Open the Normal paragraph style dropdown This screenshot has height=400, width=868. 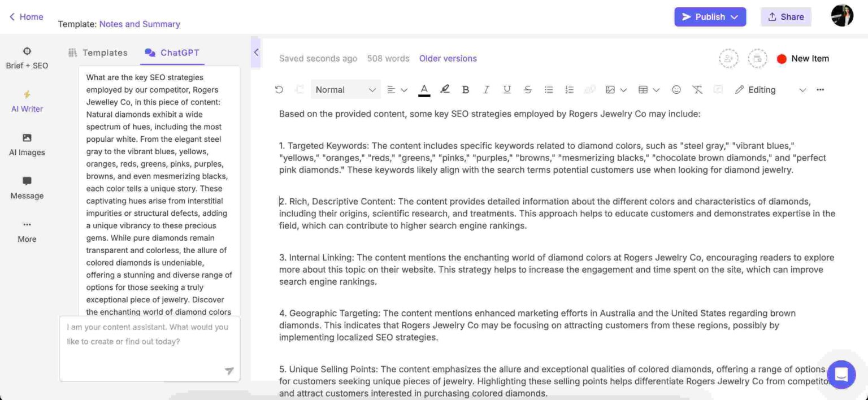pyautogui.click(x=345, y=90)
